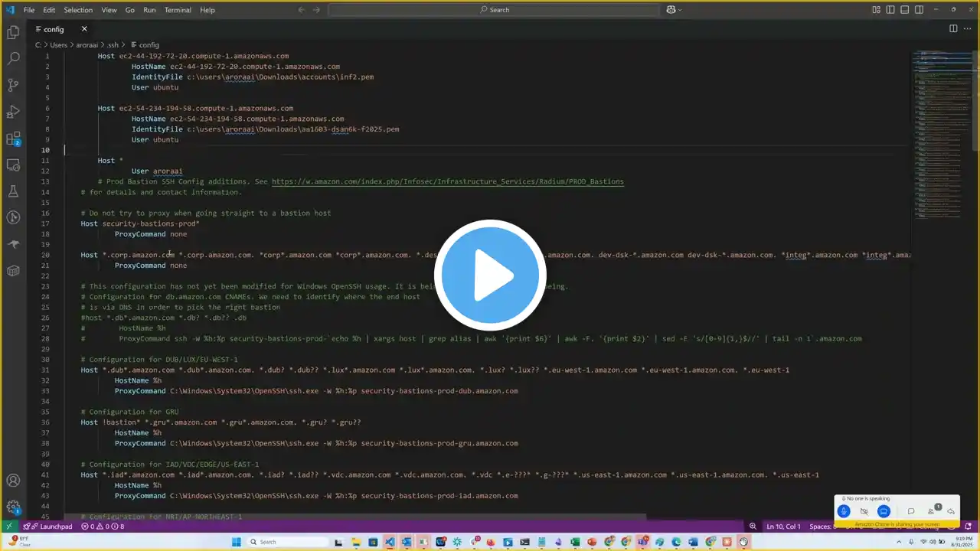Screen dimensions: 980x551
Task: Open the Extensions view
Action: point(13,139)
